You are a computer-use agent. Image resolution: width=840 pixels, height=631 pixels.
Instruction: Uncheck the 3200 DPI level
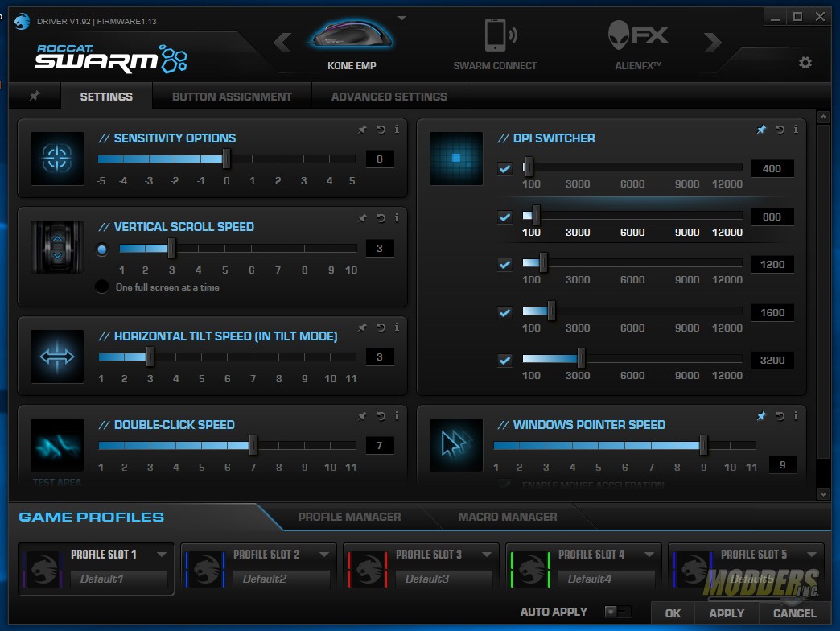pyautogui.click(x=504, y=360)
